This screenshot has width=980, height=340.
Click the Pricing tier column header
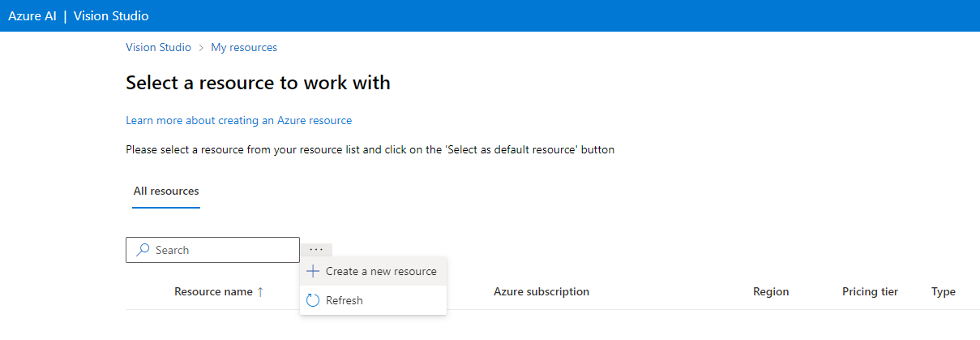[x=870, y=291]
